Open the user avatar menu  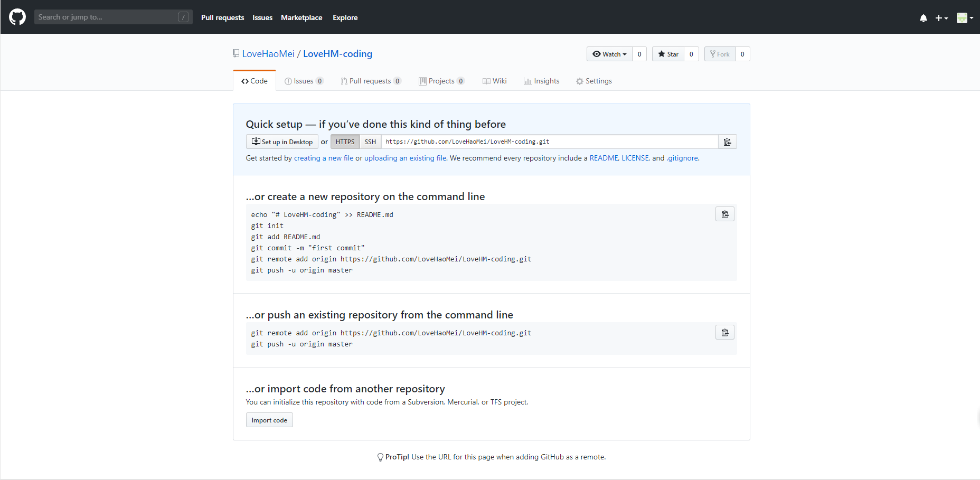click(965, 18)
